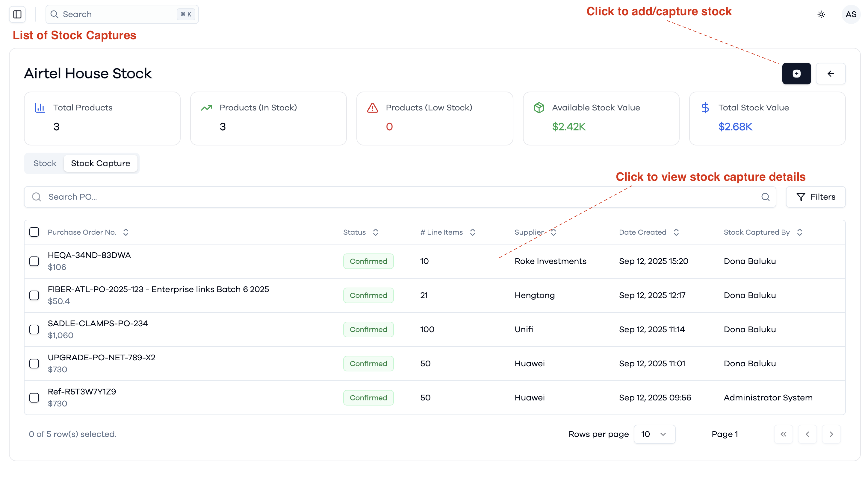
Task: Select the HEQA-34ND-83DWA row checkbox
Action: [34, 261]
